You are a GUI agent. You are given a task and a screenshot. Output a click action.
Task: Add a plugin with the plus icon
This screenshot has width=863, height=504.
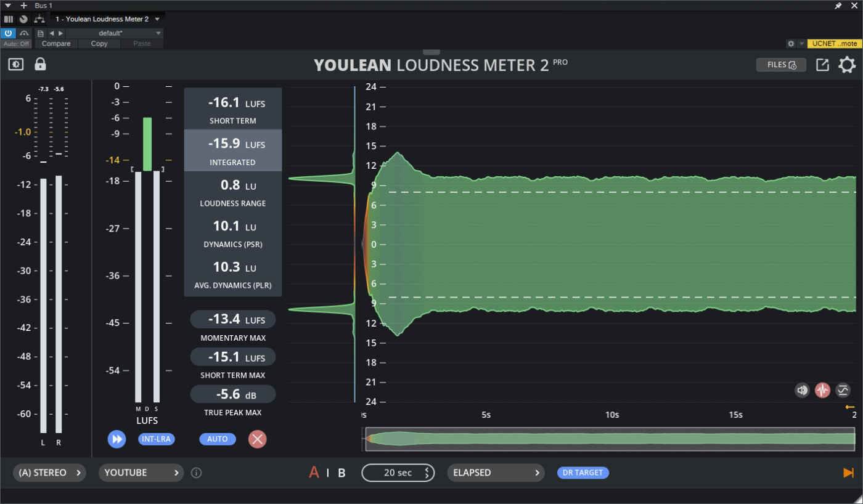point(24,6)
